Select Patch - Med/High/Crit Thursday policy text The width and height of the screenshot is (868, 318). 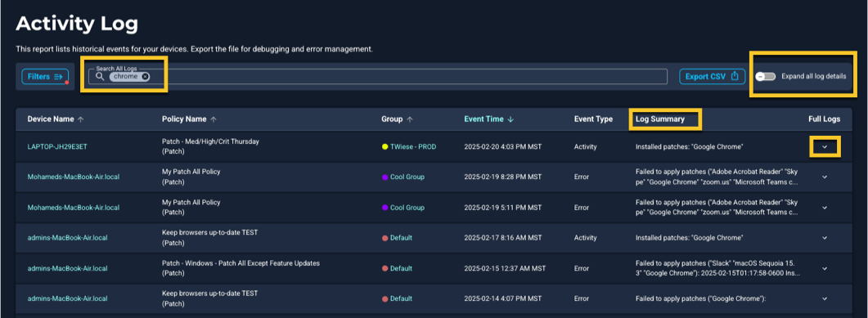[210, 141]
